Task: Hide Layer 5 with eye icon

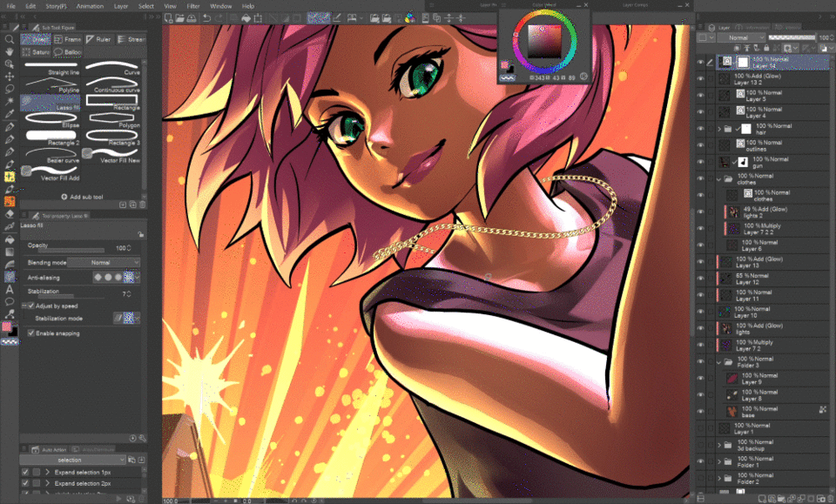Action: (700, 96)
